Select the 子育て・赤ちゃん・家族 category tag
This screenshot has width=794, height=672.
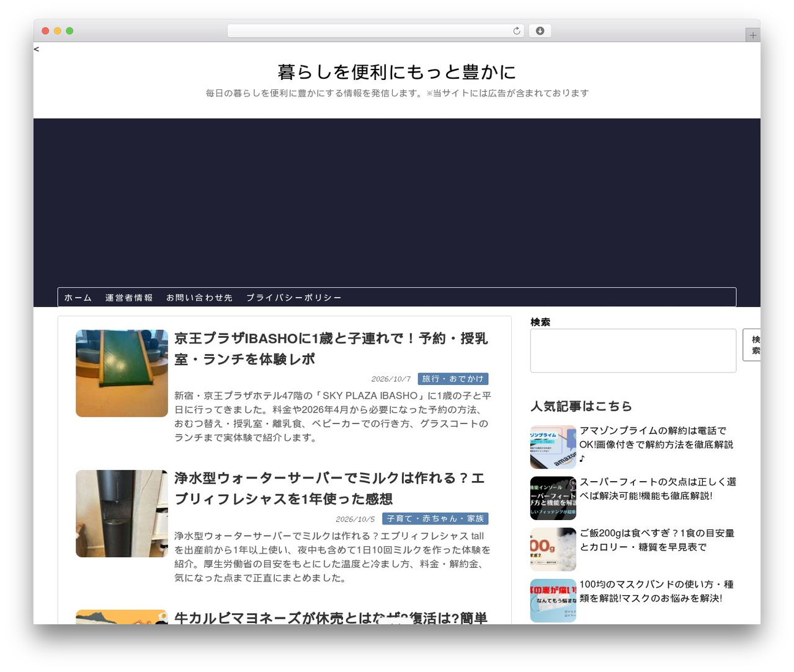click(x=435, y=519)
